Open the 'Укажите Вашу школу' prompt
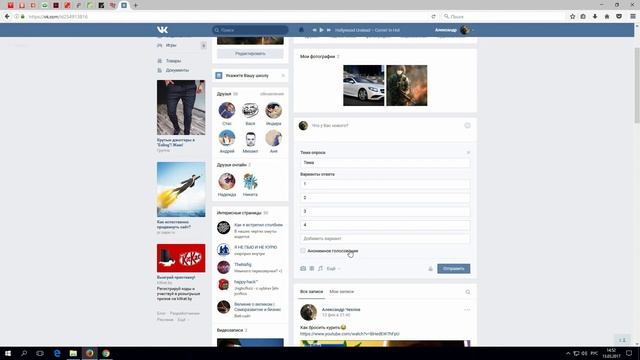 tap(247, 76)
